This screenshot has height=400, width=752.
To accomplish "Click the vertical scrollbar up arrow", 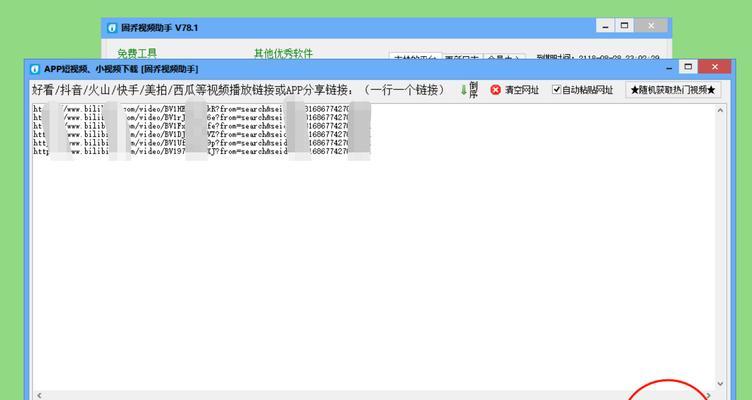I will click(x=720, y=110).
